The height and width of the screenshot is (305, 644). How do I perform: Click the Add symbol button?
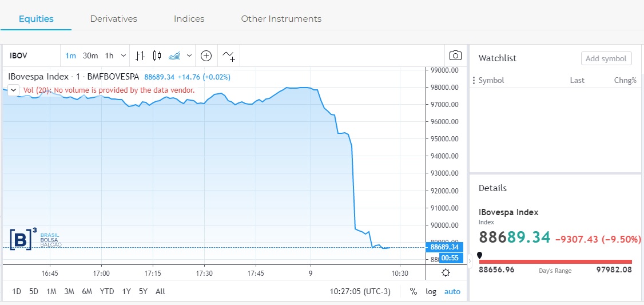[606, 58]
